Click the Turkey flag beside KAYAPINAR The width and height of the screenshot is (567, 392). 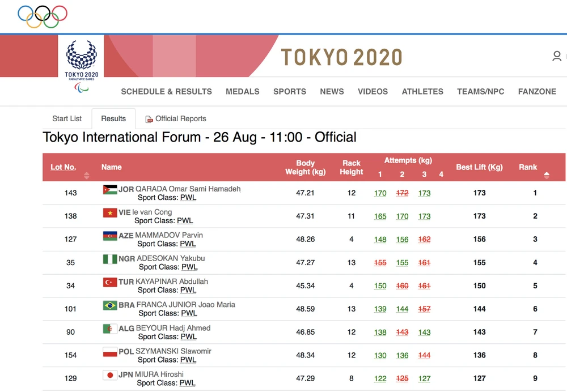[x=110, y=282]
